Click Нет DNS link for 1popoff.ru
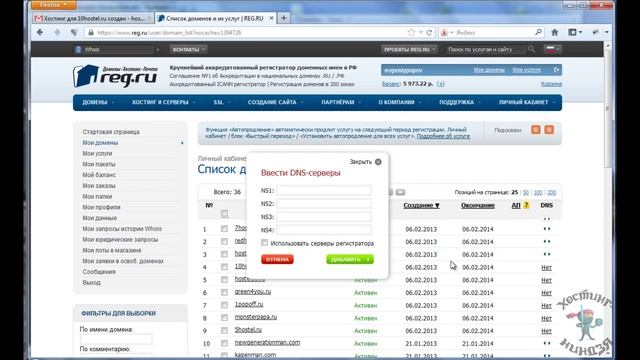The height and width of the screenshot is (360, 640). 547,305
